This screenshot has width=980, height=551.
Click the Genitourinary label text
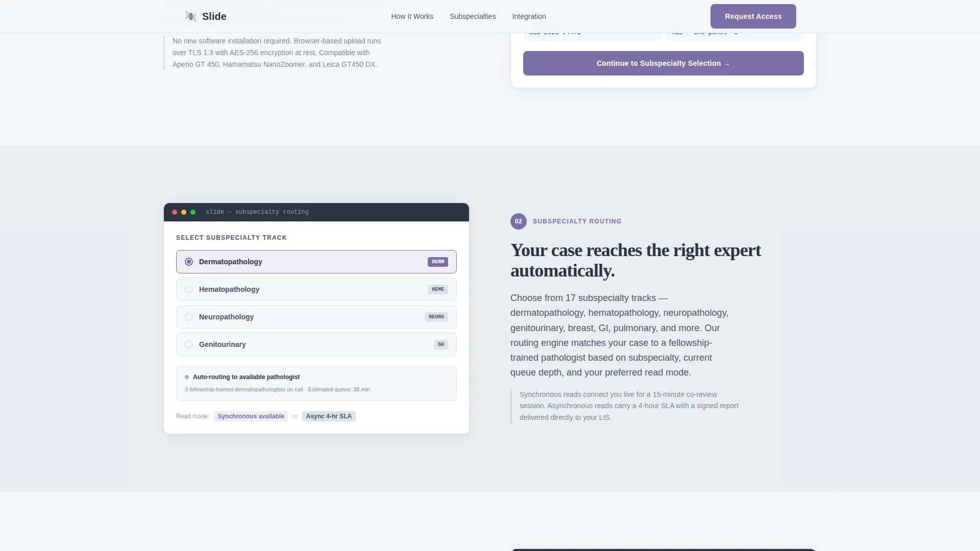[223, 344]
